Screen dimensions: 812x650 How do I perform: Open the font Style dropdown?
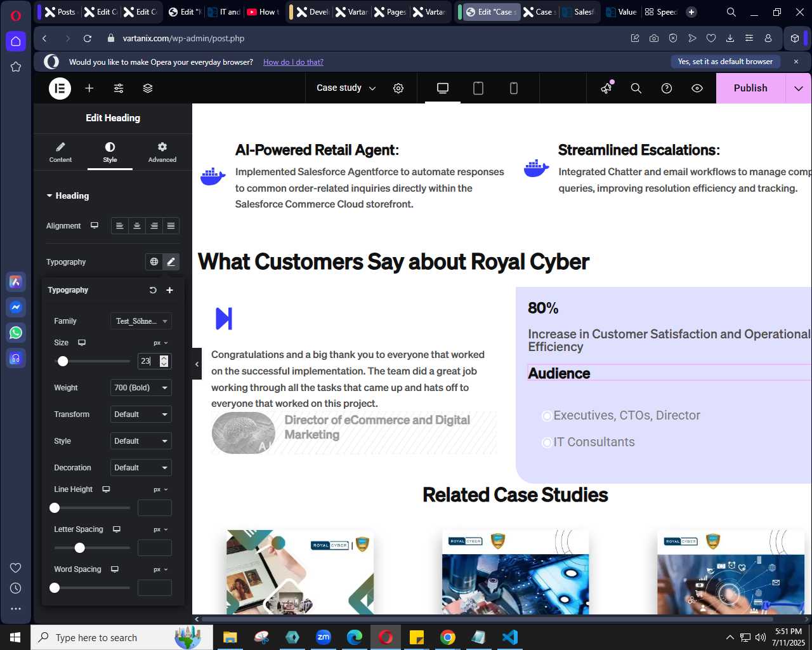tap(141, 441)
